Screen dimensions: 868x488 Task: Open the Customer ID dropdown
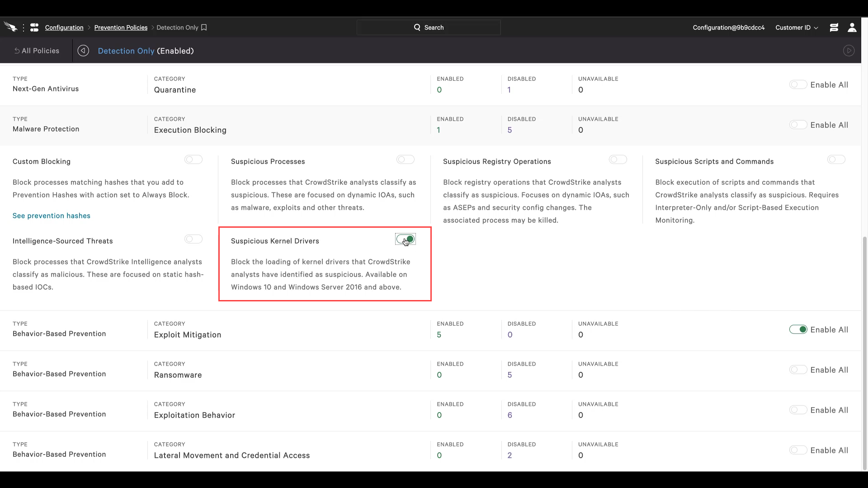point(797,28)
